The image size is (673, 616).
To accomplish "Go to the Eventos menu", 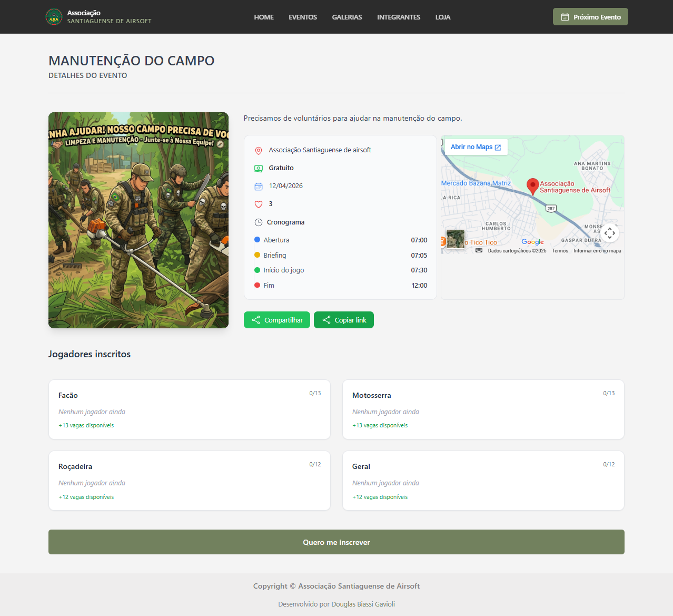I will (302, 17).
